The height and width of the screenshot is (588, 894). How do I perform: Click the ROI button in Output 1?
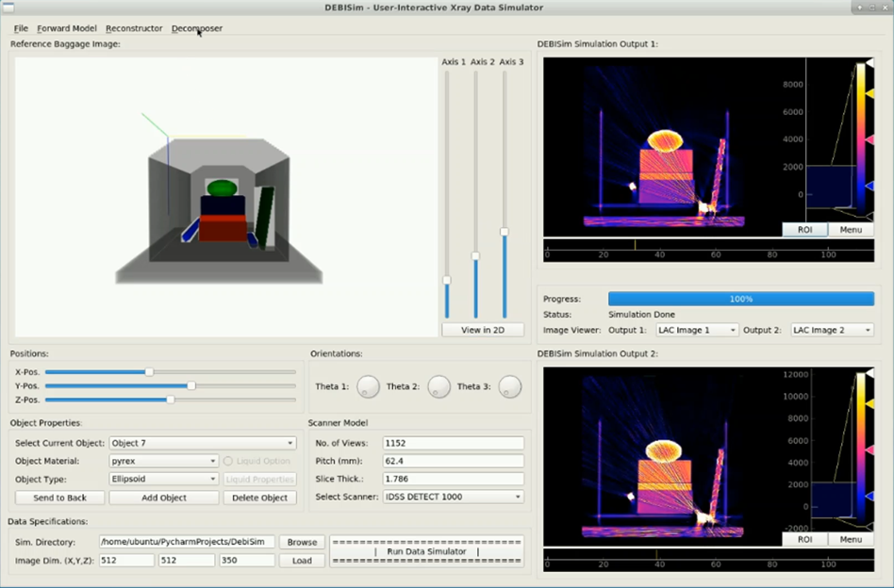(x=804, y=229)
